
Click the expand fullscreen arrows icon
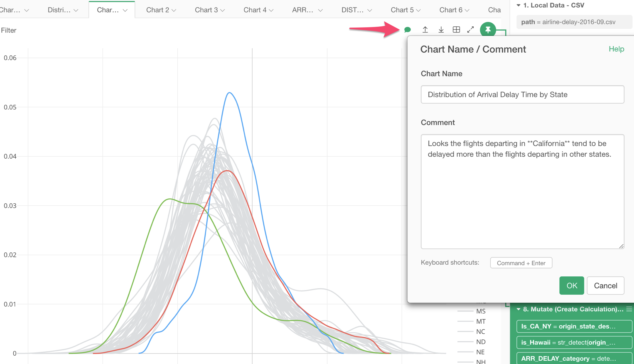(x=470, y=29)
